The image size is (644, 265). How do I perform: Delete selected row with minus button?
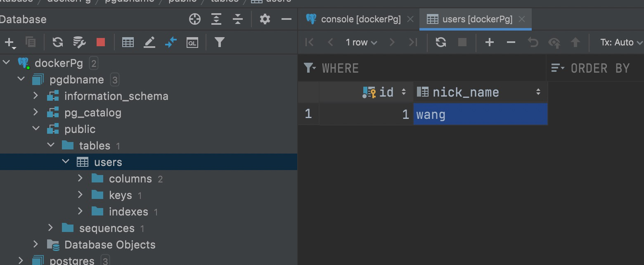(511, 42)
